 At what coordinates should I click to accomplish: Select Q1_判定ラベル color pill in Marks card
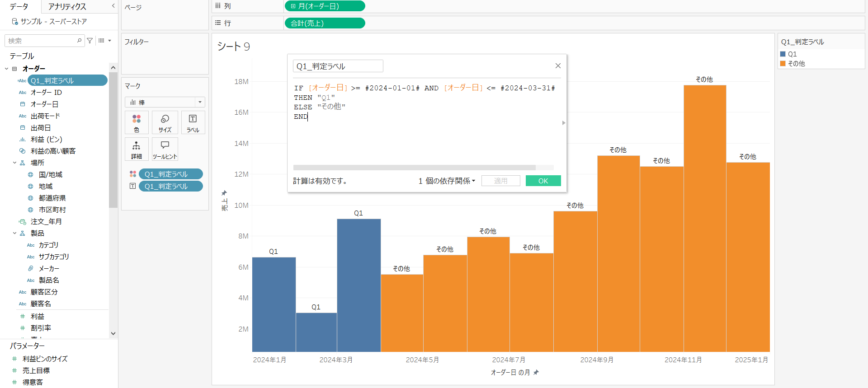click(170, 174)
